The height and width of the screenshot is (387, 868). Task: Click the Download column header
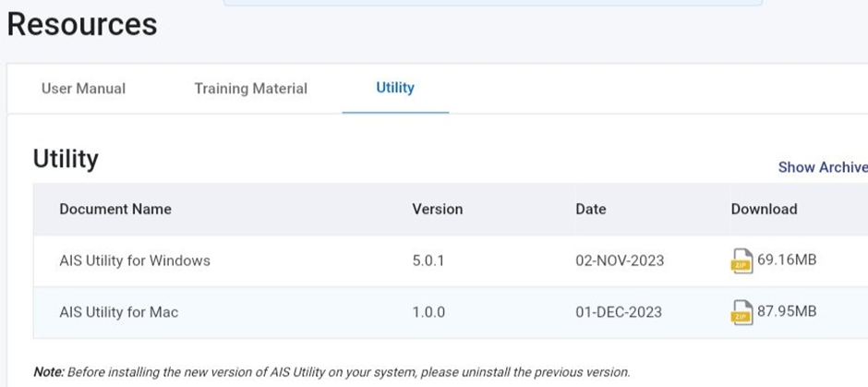(764, 209)
